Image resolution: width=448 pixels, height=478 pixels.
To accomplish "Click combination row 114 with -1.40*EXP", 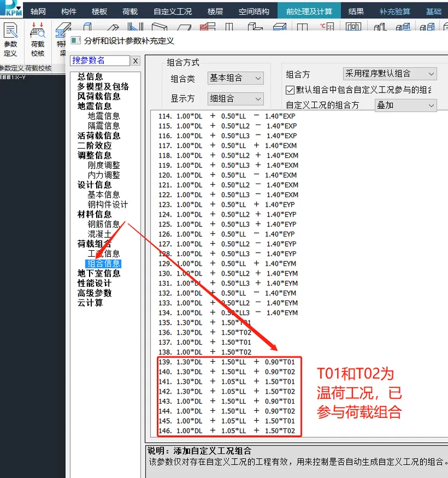I will click(227, 116).
